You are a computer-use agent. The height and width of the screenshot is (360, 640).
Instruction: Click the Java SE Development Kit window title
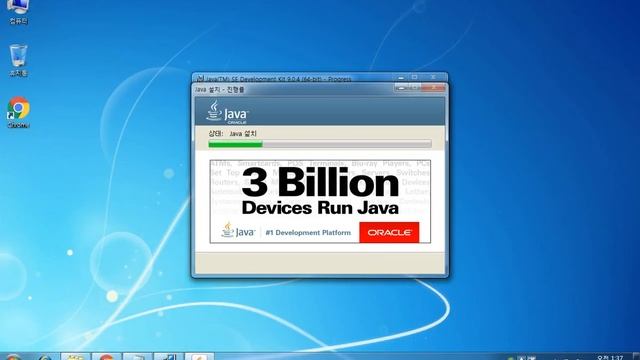click(x=278, y=79)
